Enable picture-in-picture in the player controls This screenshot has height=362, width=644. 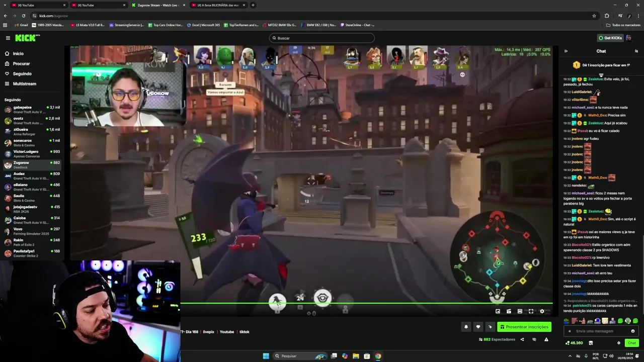click(498, 311)
